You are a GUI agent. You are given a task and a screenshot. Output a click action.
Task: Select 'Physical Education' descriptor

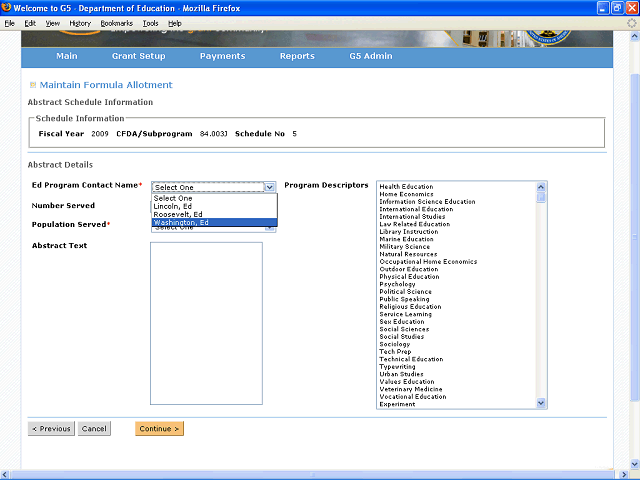click(x=409, y=276)
